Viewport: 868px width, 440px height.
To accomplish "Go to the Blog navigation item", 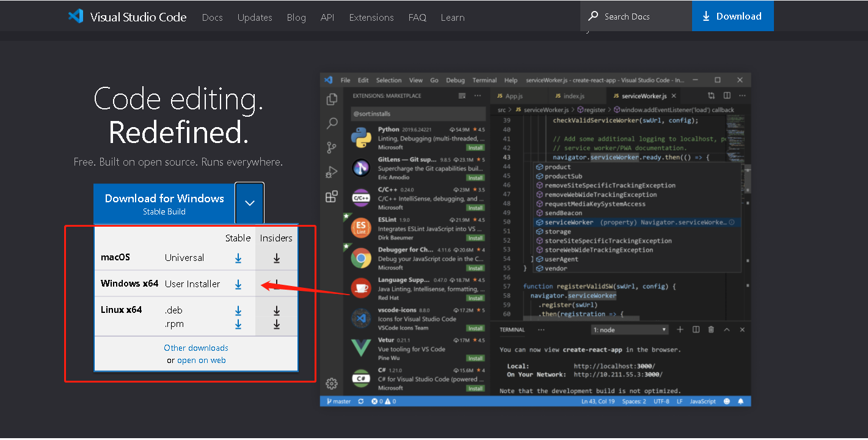I will 296,18.
